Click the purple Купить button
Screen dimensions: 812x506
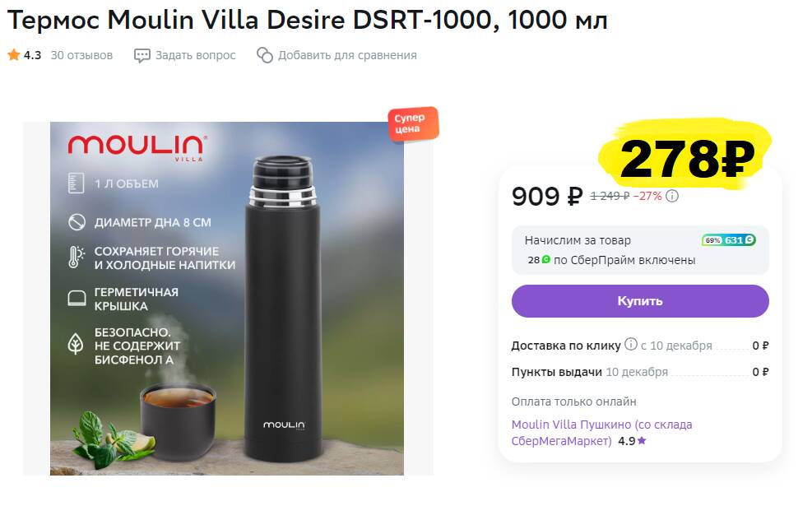[x=640, y=301]
